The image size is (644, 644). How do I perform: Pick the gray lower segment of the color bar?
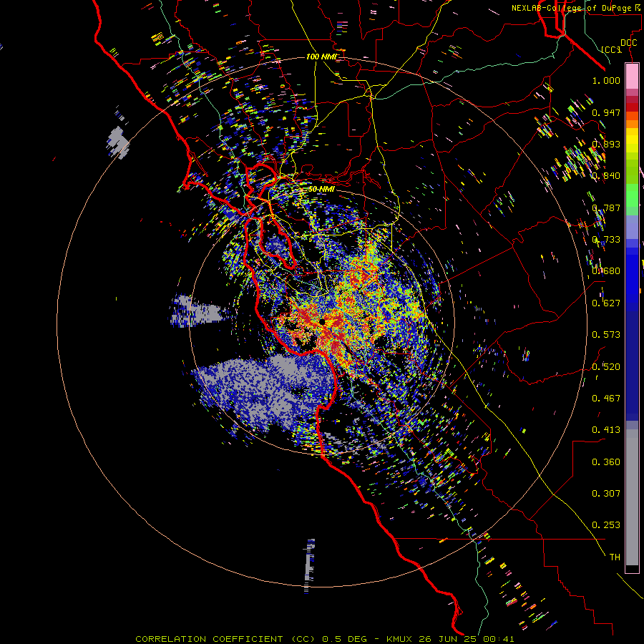click(632, 497)
